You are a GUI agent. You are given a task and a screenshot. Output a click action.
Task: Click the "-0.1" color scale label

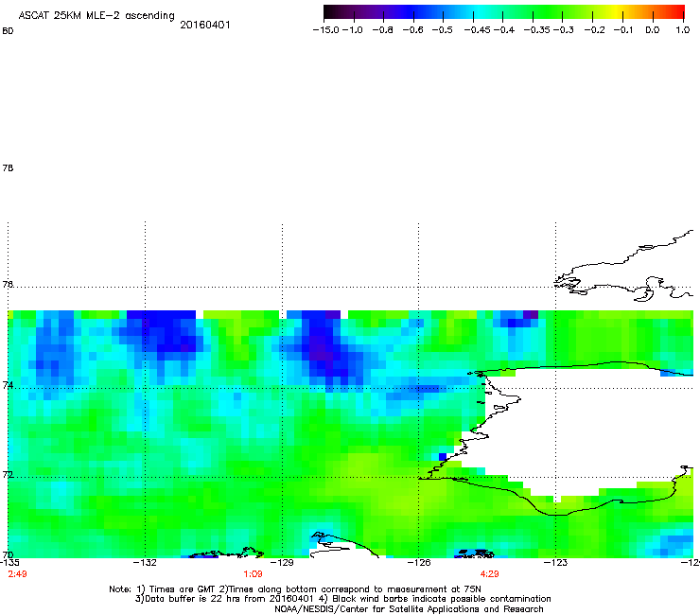click(623, 30)
